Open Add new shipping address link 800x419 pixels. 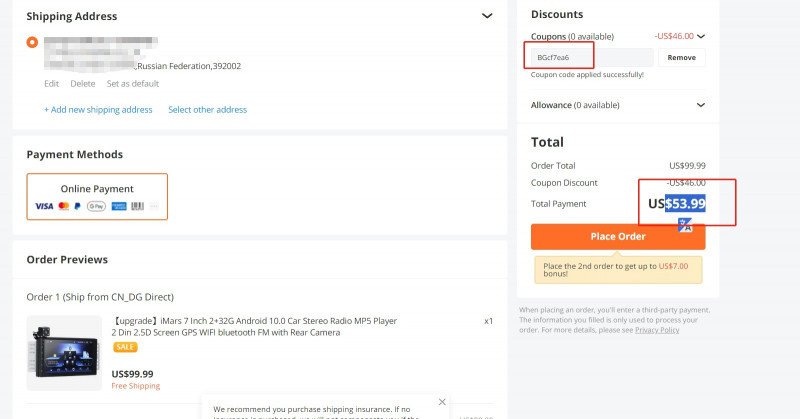(98, 110)
